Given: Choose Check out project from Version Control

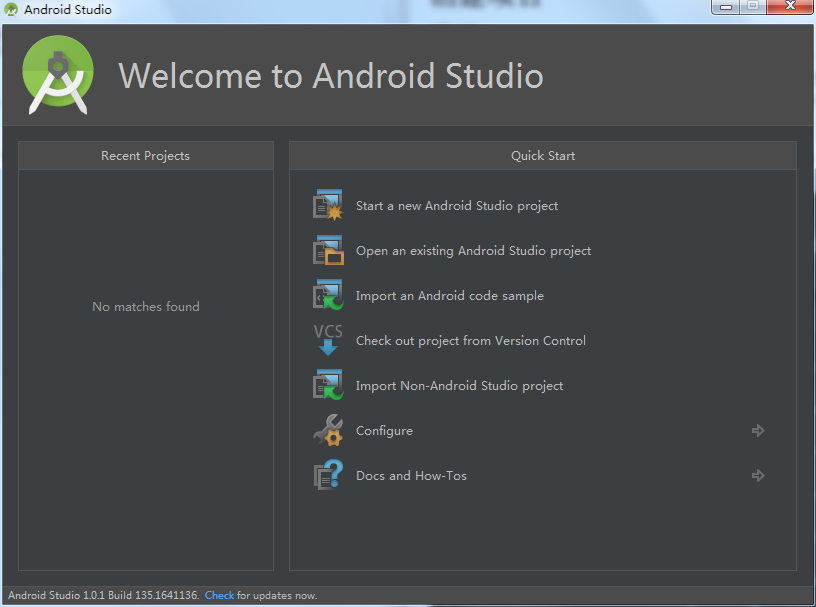Looking at the screenshot, I should coord(471,341).
